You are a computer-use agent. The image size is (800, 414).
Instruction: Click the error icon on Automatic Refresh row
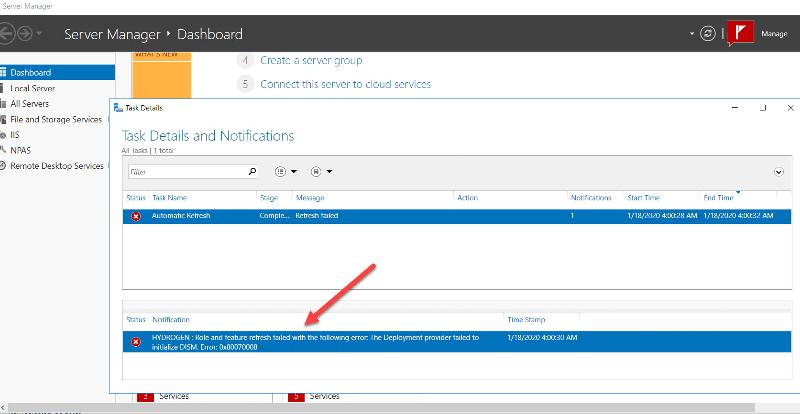click(x=136, y=216)
